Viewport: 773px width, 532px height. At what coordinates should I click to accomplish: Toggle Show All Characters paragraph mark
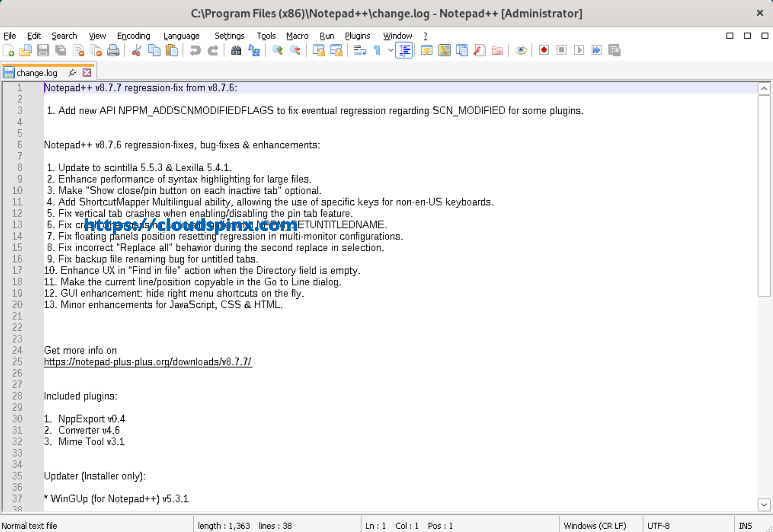[x=377, y=50]
